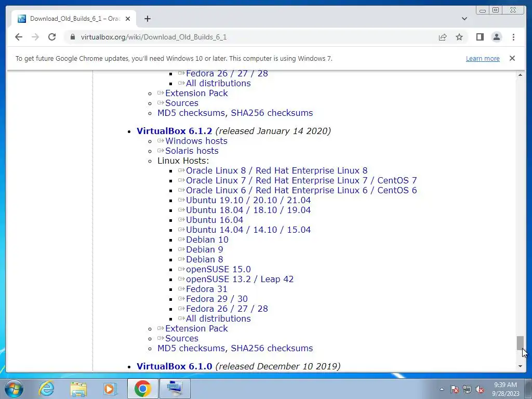Open Oracle Linux 6 / CentOS 6 link
Image resolution: width=532 pixels, height=399 pixels.
pos(301,190)
